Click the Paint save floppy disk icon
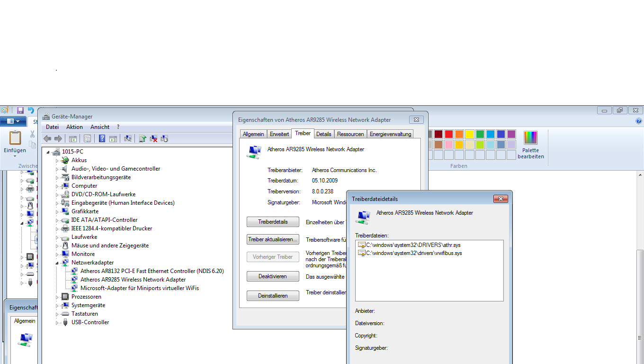This screenshot has width=644, height=364. point(20,110)
